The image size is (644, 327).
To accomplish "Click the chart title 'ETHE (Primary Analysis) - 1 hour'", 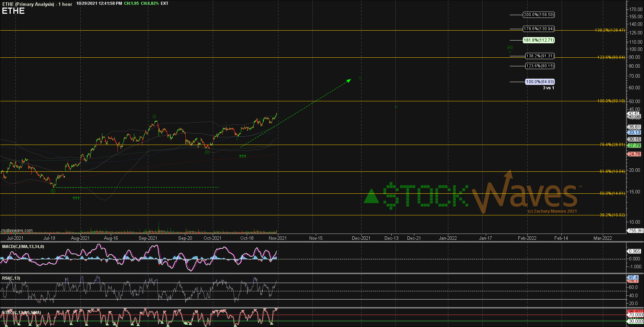I will point(37,4).
